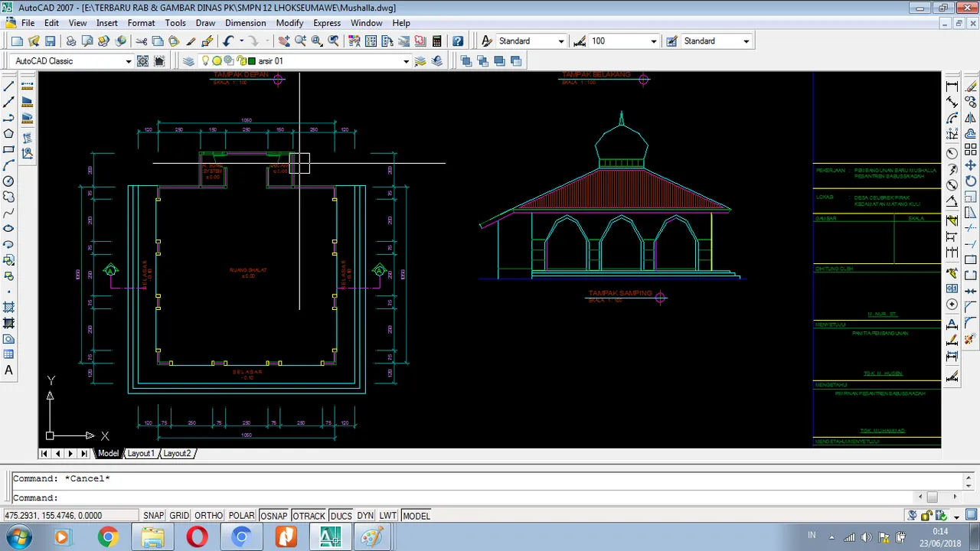This screenshot has height=551, width=980.
Task: Click the Plot (print) icon
Action: (x=70, y=41)
